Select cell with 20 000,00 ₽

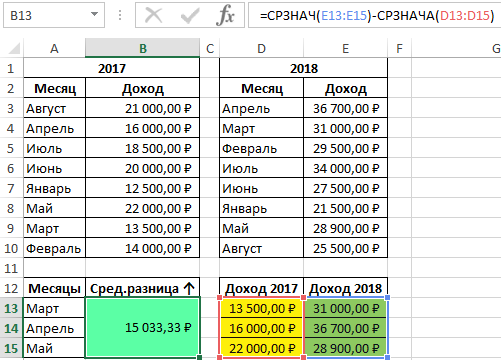143,168
